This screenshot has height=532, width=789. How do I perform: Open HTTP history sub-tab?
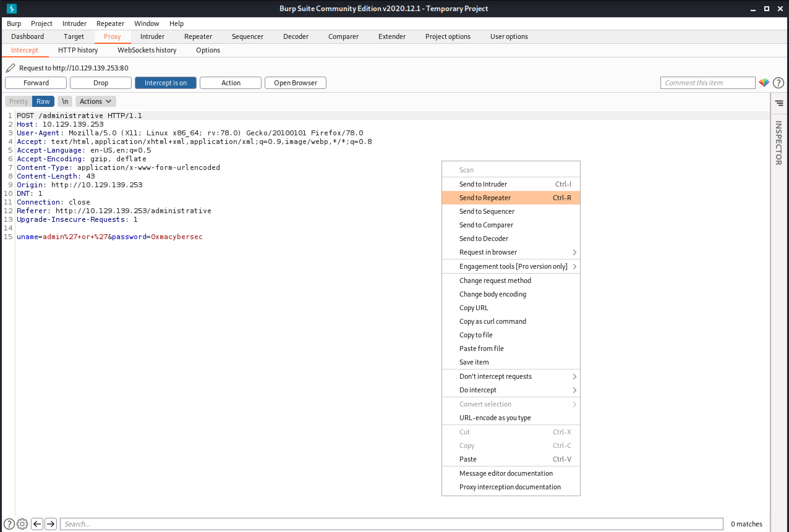point(78,50)
